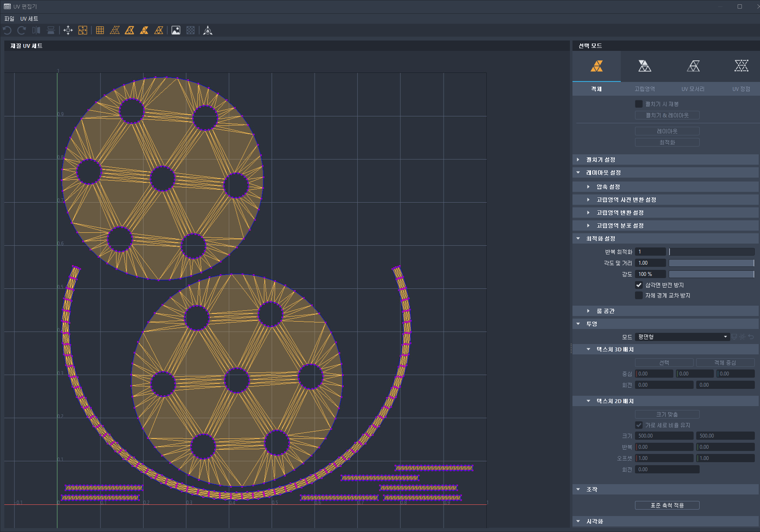Expand the 압축 설정 subsection
760x532 pixels.
tap(666, 187)
